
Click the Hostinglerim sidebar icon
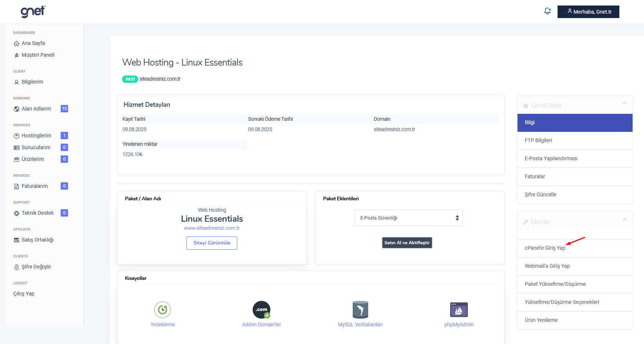tap(17, 136)
